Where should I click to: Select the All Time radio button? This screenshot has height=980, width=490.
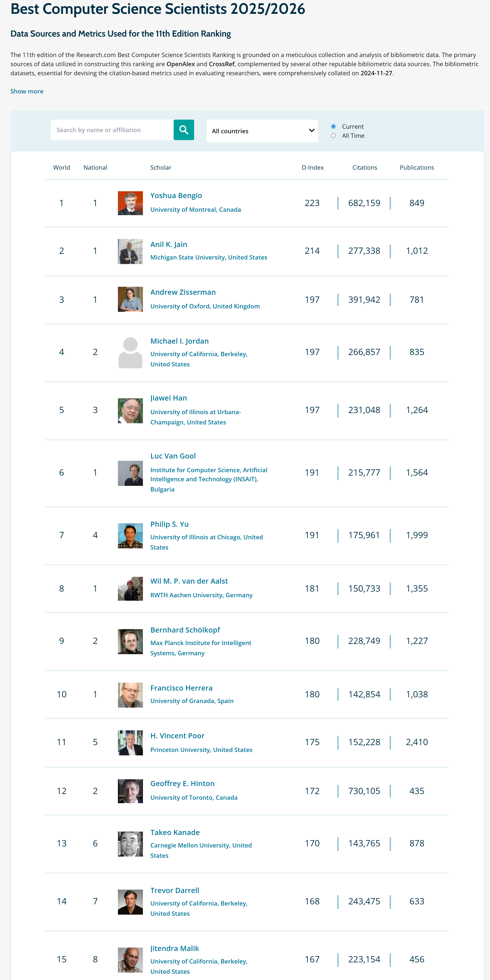[333, 135]
